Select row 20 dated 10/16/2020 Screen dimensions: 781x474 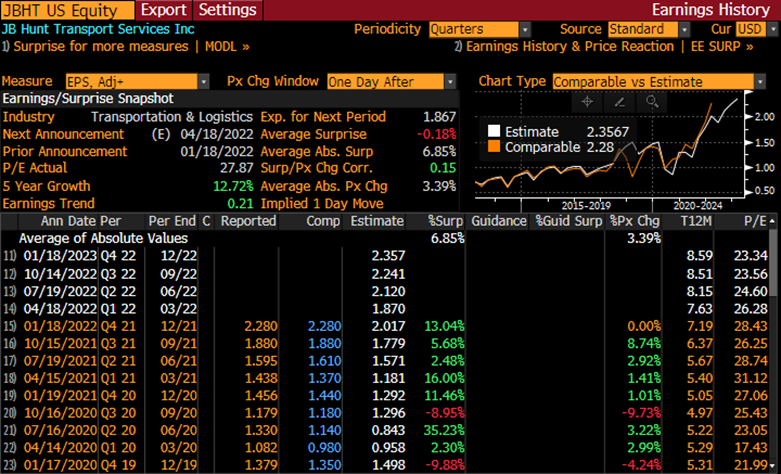tap(385, 413)
